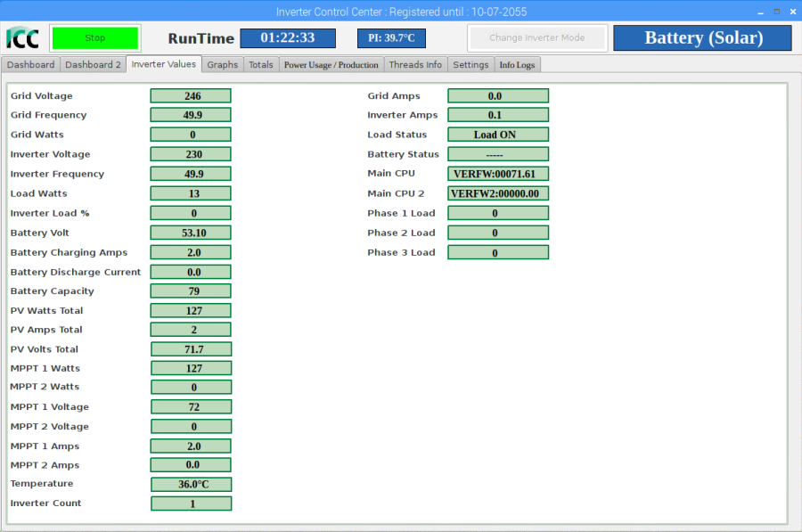View the Info Logs tab
Image resolution: width=802 pixels, height=532 pixels.
click(517, 65)
